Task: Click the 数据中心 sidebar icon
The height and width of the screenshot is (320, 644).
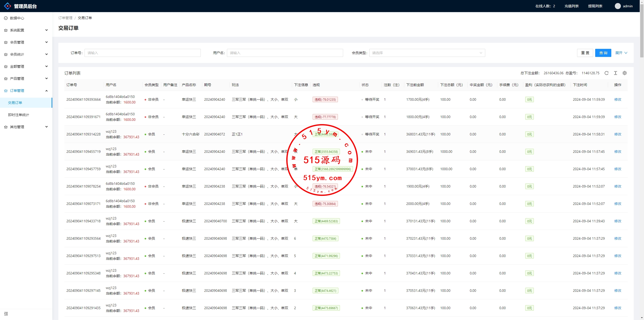Action: click(x=6, y=18)
